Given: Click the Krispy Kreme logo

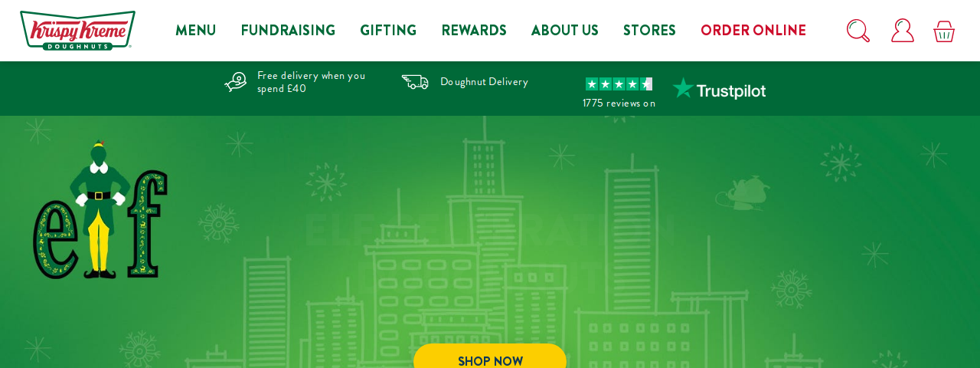Looking at the screenshot, I should coord(77,31).
